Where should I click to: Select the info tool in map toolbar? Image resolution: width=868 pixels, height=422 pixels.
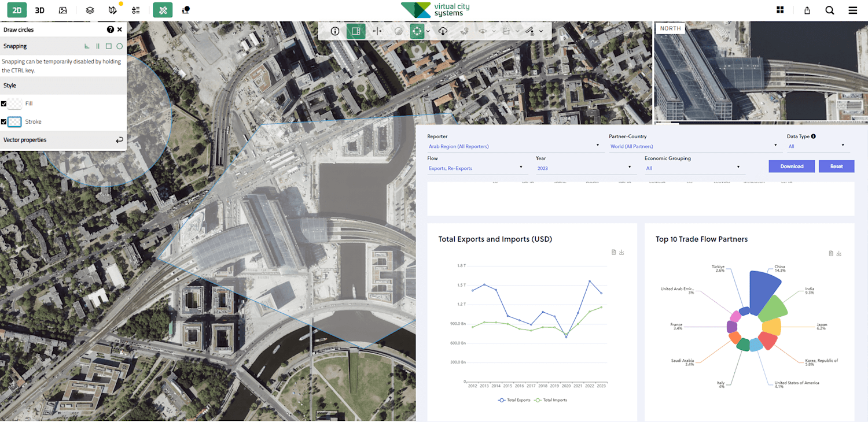pos(335,31)
